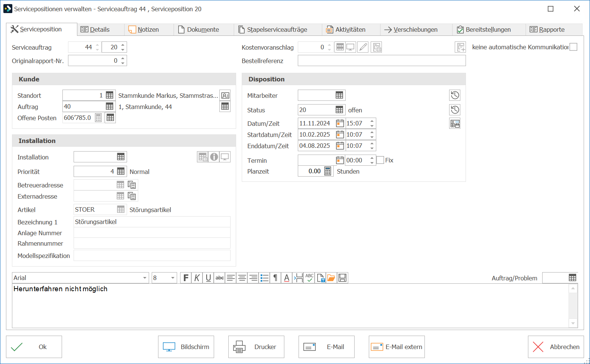Open the lookup list for Priorität
590x364 pixels.
(121, 171)
